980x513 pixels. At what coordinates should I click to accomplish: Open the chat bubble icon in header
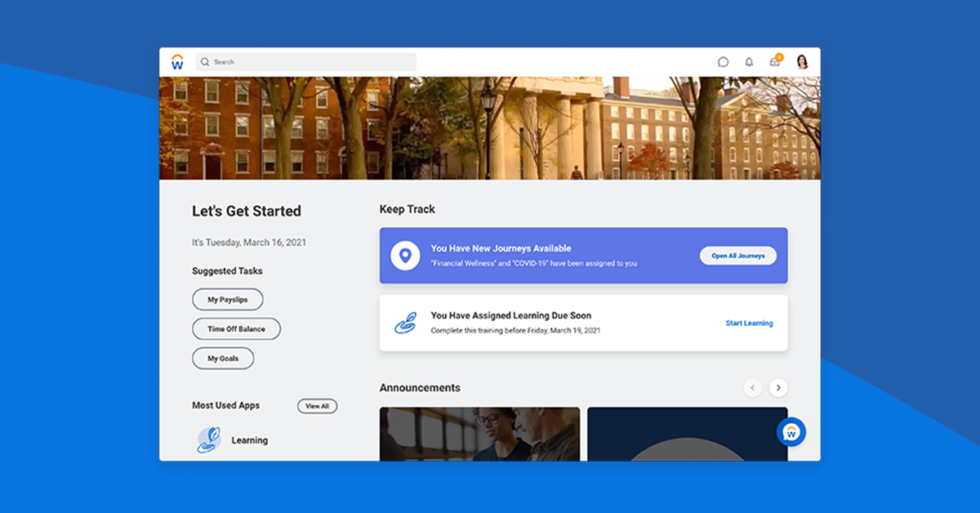pos(723,62)
